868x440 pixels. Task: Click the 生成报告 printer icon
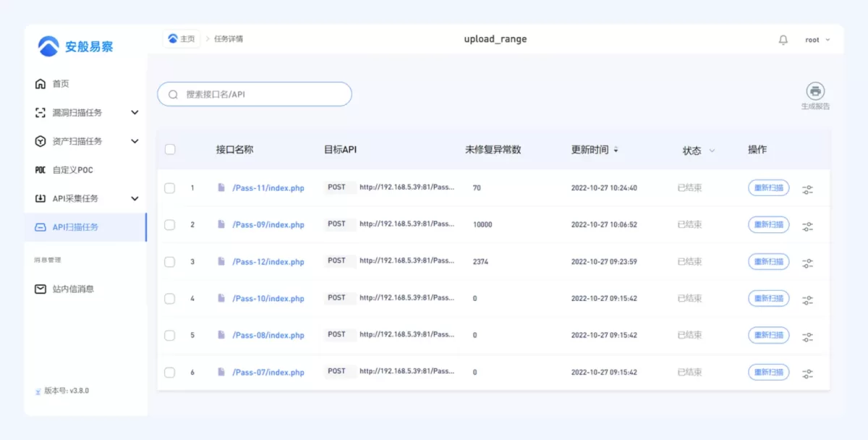click(x=816, y=91)
